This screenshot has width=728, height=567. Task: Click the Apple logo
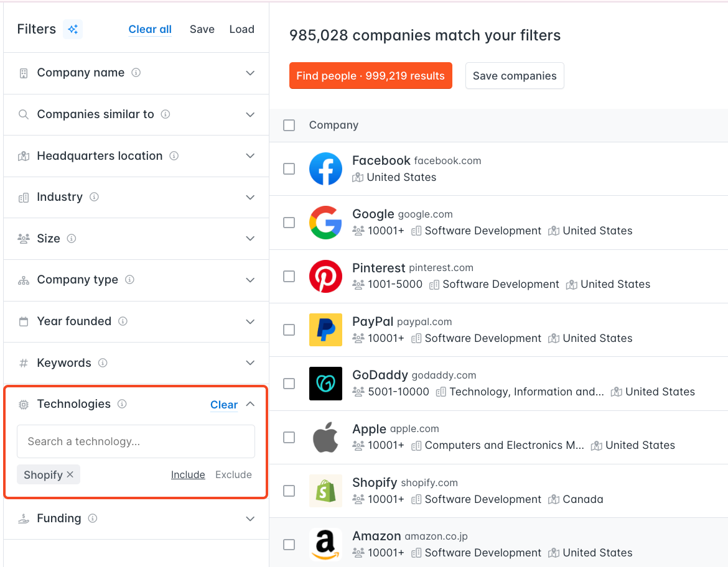(325, 437)
